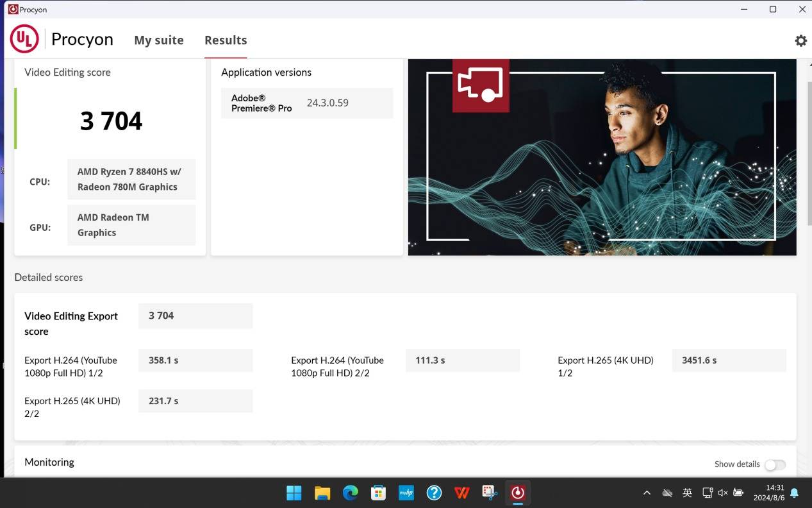Open the Procyon settings gear
This screenshot has width=812, height=508.
(x=800, y=40)
